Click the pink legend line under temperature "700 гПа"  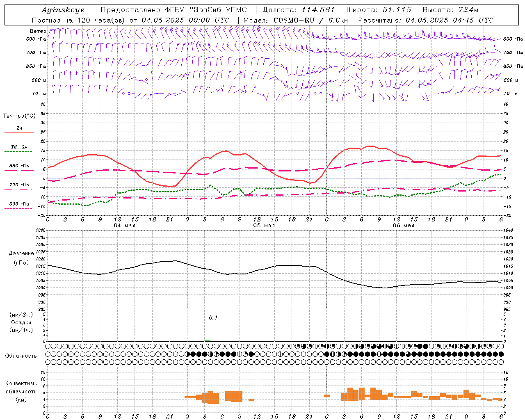[19, 190]
